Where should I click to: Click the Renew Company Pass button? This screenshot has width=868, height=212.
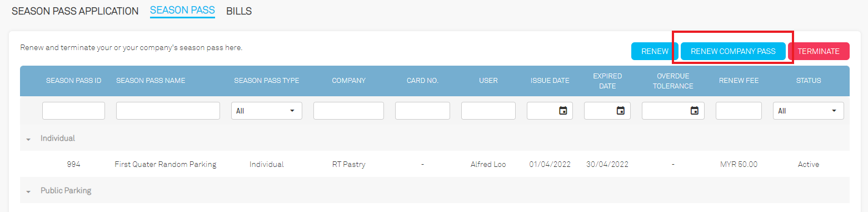733,51
